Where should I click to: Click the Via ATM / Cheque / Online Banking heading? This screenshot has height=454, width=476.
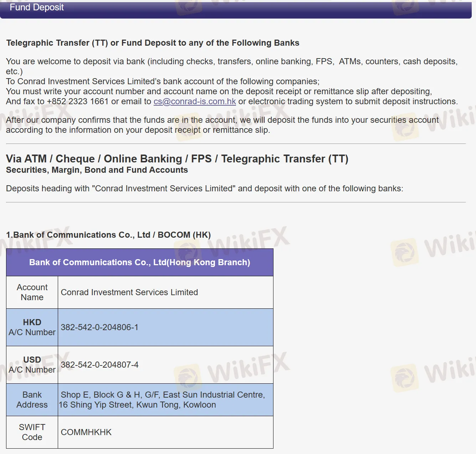click(x=177, y=159)
